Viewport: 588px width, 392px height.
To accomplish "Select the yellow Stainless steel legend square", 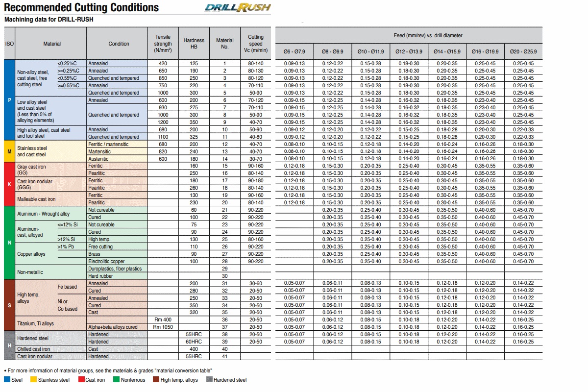I will (x=33, y=379).
